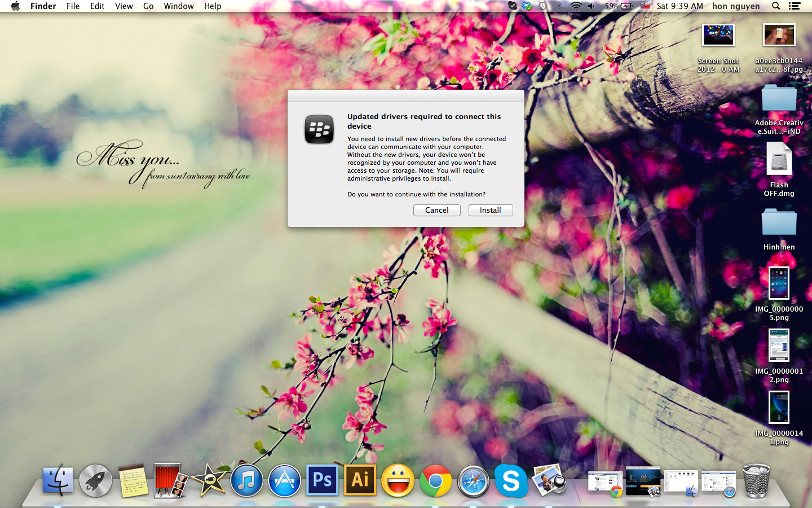Open Yahoo Messenger smiley icon
Screen dimensions: 812x508
click(398, 480)
